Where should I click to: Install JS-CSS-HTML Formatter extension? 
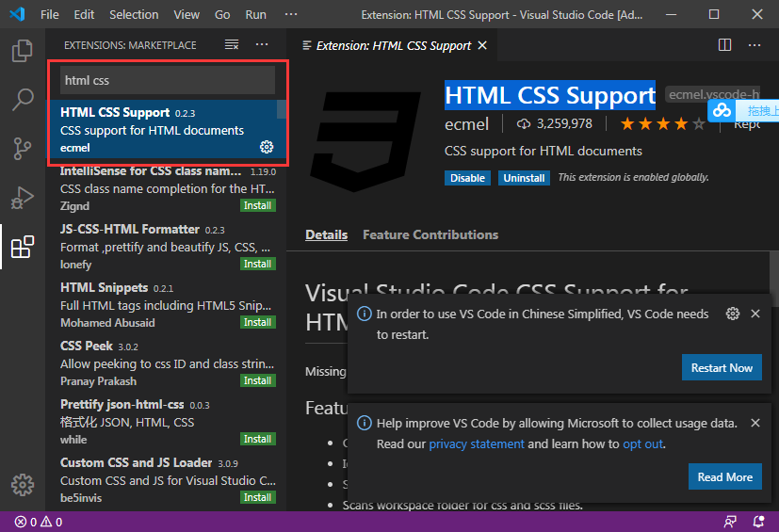click(258, 264)
